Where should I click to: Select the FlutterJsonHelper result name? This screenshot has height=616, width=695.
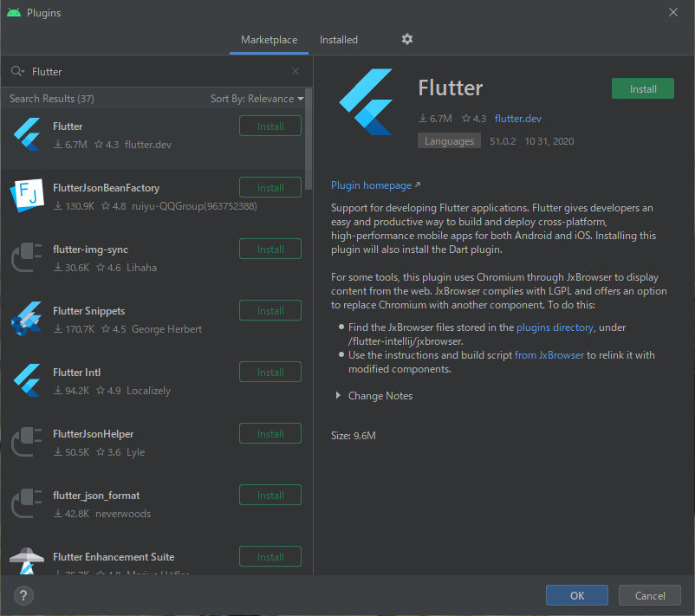93,434
